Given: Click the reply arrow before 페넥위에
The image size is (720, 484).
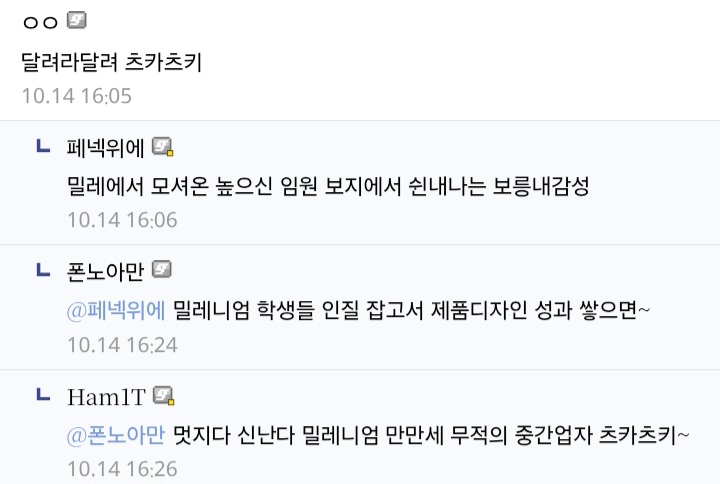Looking at the screenshot, I should pyautogui.click(x=43, y=147).
